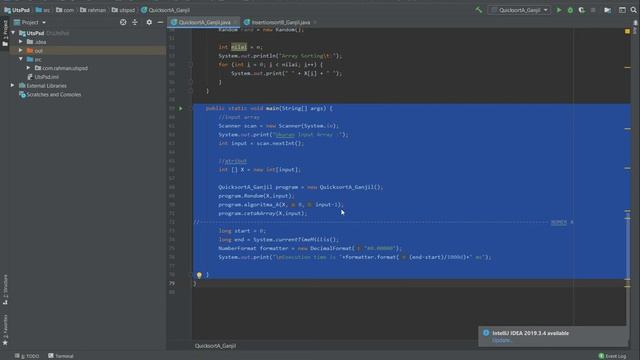Open the Project Structure icon

coord(607,10)
